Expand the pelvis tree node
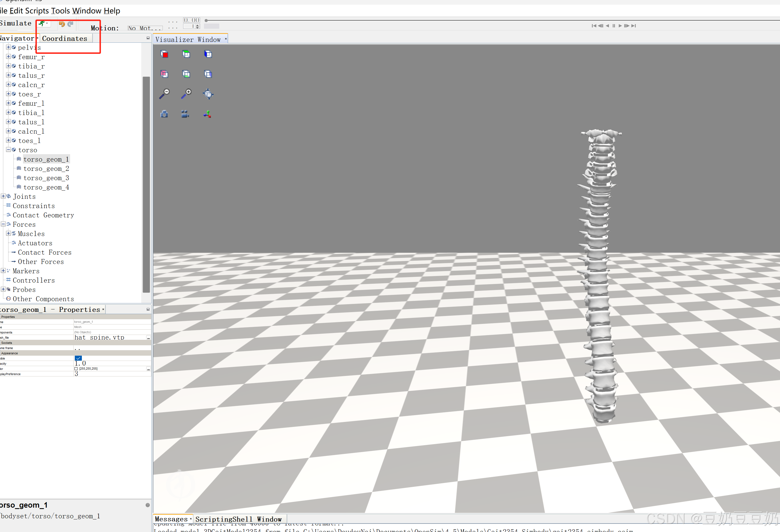The image size is (780, 532). pyautogui.click(x=8, y=47)
